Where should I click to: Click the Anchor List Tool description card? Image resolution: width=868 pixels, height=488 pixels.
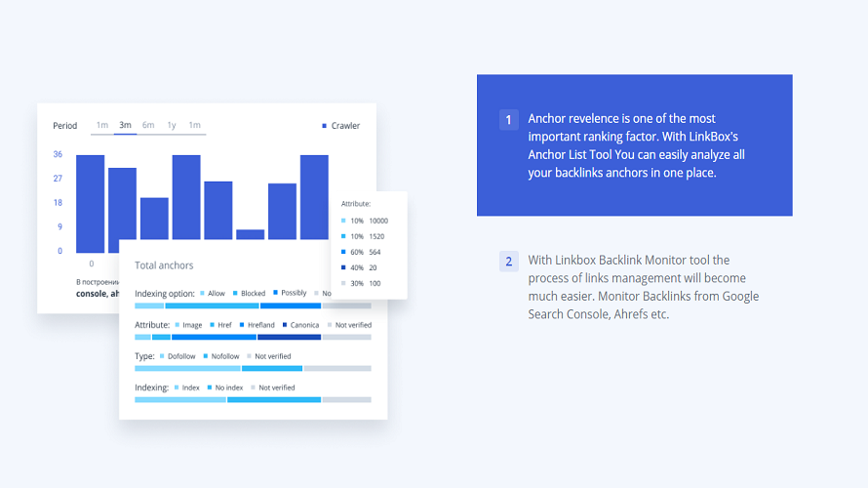[x=634, y=145]
